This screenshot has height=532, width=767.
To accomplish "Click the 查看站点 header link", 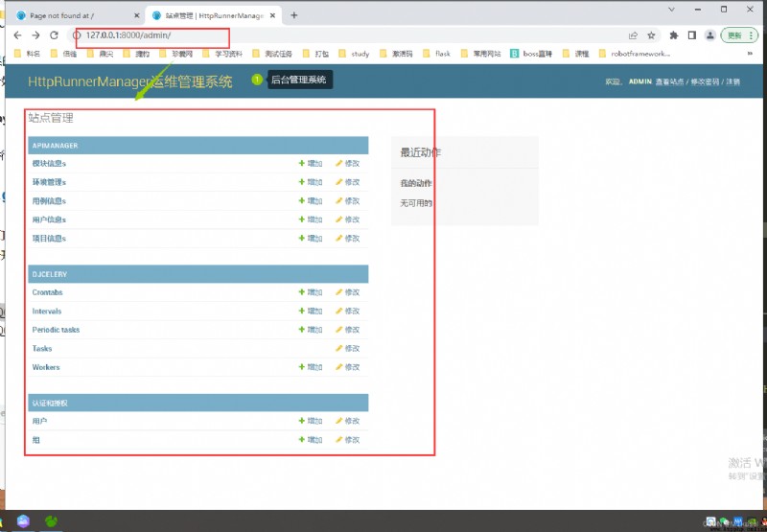I will click(669, 81).
